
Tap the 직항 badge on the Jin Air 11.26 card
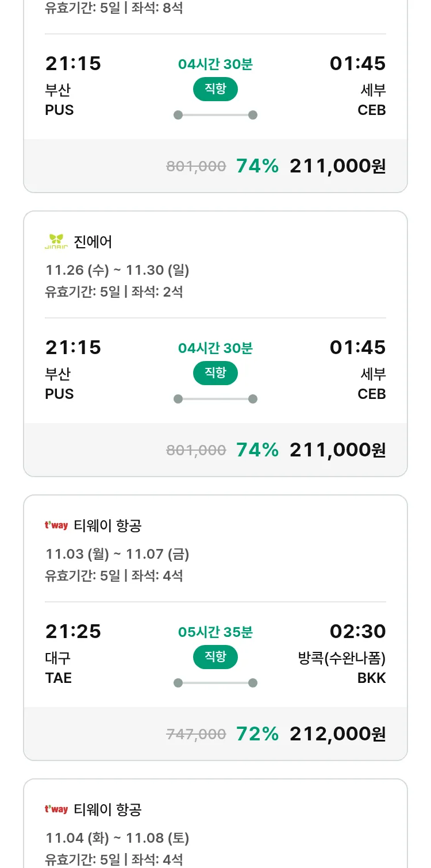click(215, 373)
